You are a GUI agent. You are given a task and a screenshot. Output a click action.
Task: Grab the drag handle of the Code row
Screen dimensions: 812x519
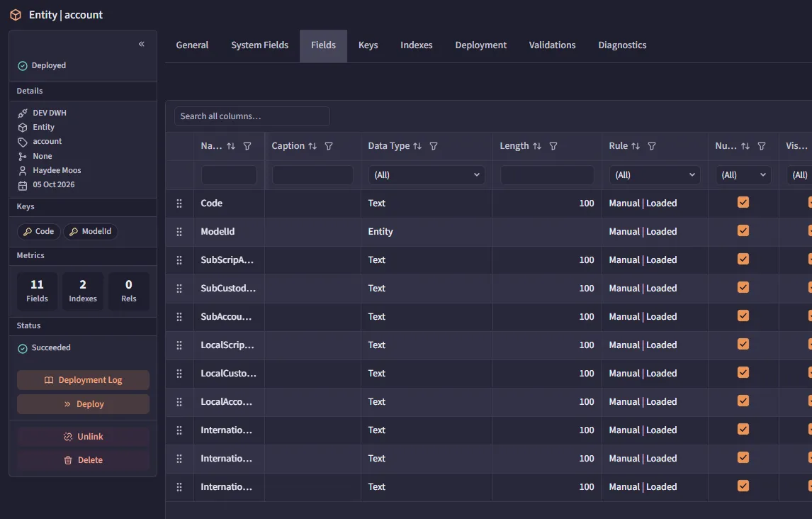(x=179, y=203)
